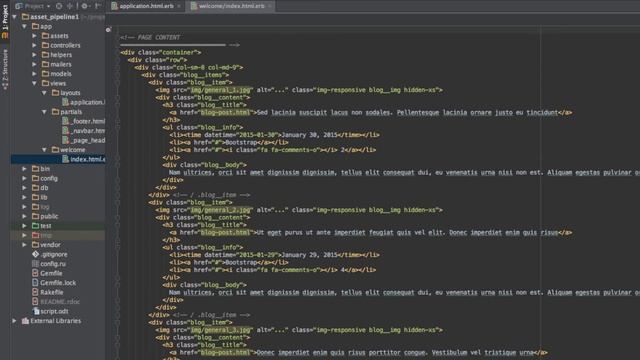The height and width of the screenshot is (360, 640).
Task: Open the Project view dropdown
Action: tap(33, 6)
